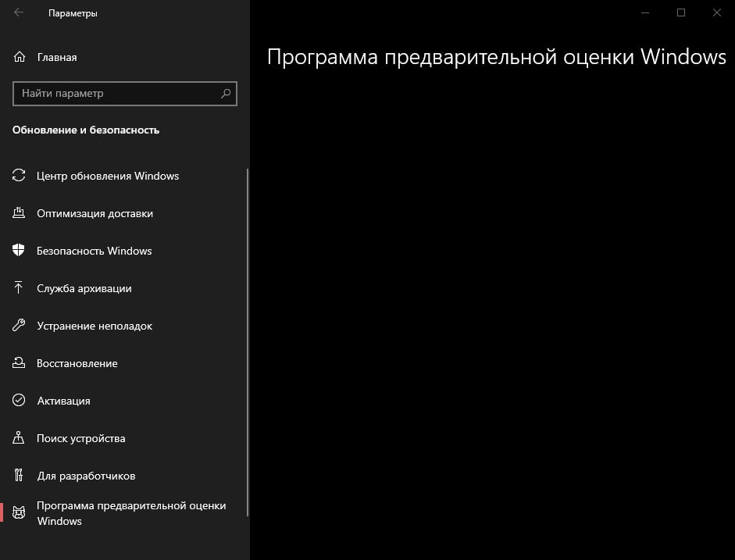Screen dimensions: 735x560
Task: Click the Delivery Optimization icon
Action: 19,212
